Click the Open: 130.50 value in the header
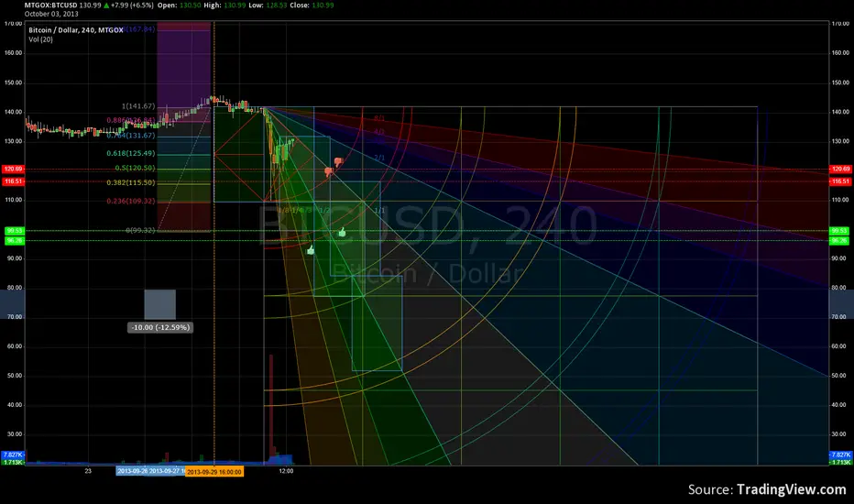The height and width of the screenshot is (504, 854). point(180,5)
